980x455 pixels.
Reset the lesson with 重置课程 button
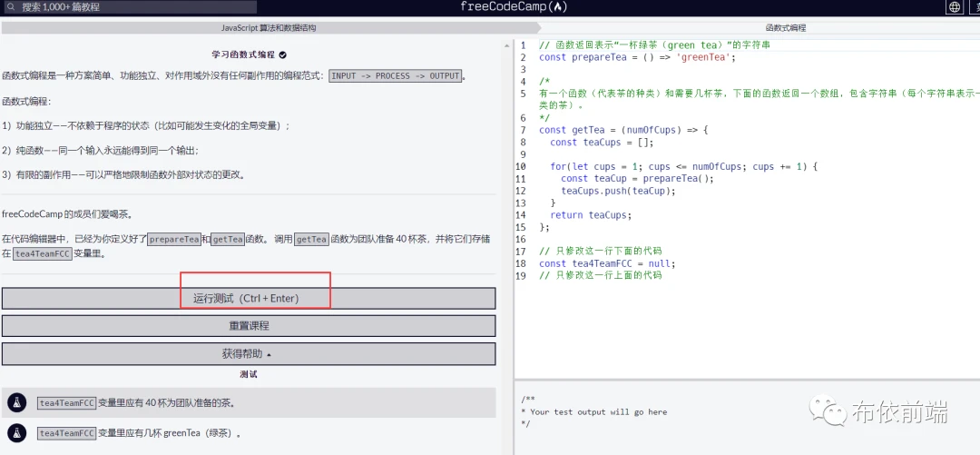(x=249, y=325)
